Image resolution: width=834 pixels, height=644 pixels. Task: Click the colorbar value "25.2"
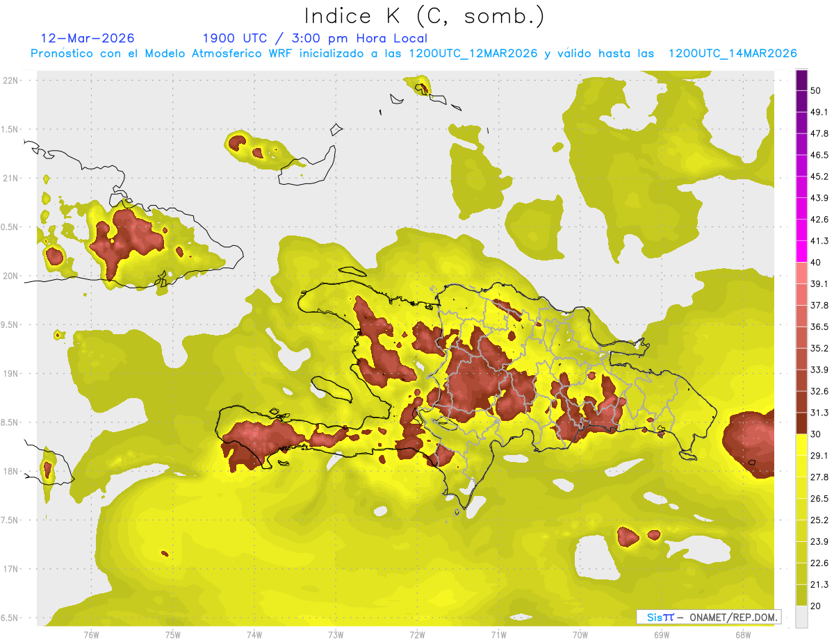pyautogui.click(x=819, y=520)
